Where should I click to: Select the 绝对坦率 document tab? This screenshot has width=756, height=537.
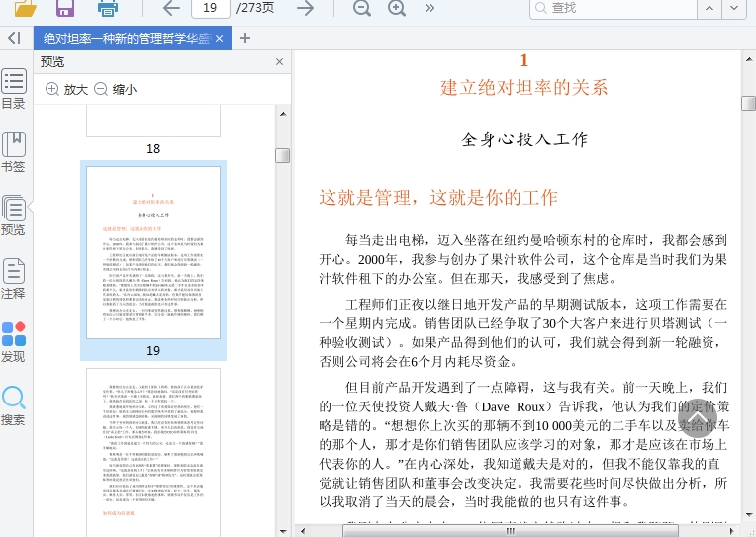[126, 39]
